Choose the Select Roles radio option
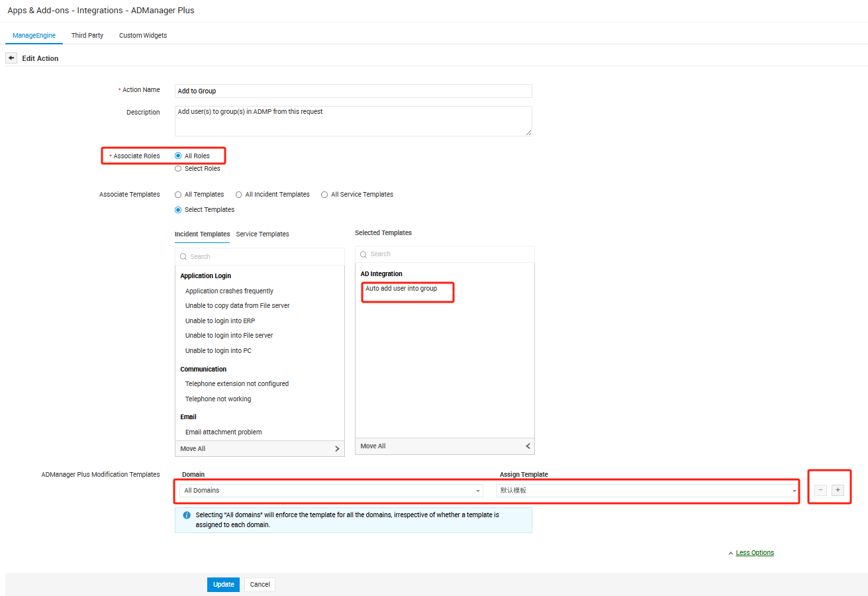Screen dimensions: 868x596 [178, 169]
